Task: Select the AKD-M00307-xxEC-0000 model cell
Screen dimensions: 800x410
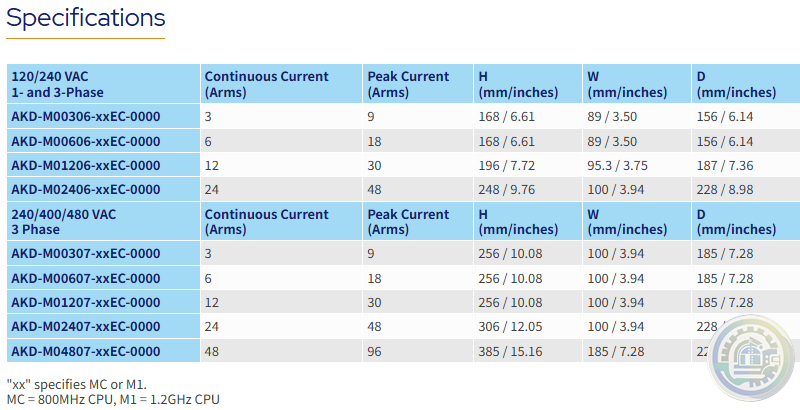Action: tap(85, 254)
